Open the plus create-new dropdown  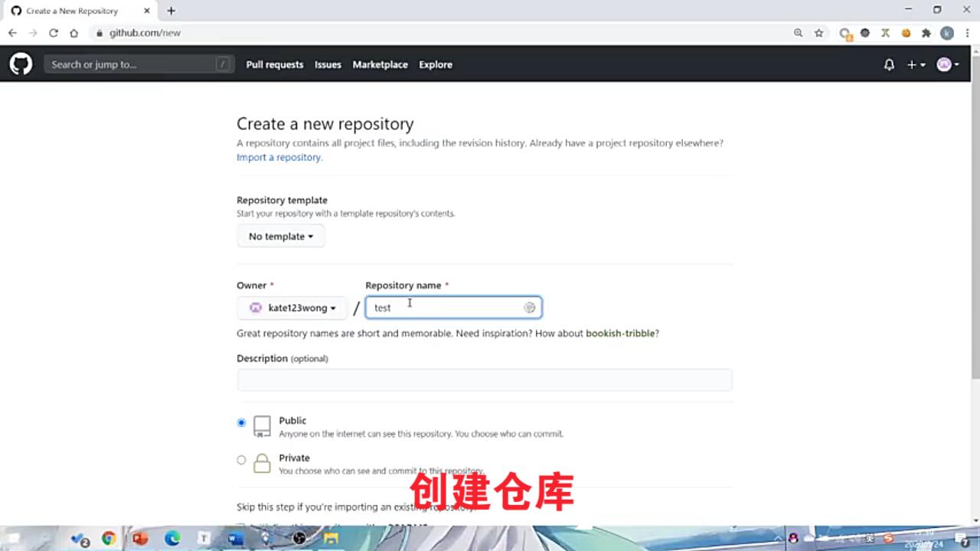(916, 65)
